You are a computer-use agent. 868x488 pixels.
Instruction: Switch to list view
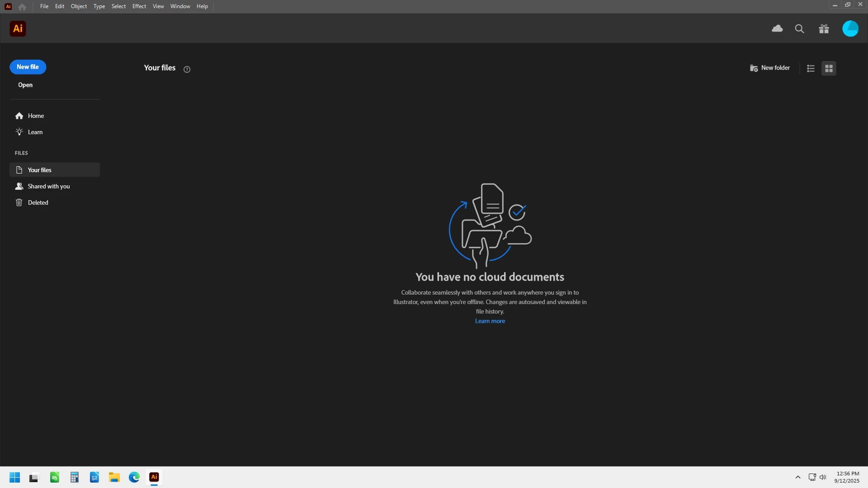[811, 68]
